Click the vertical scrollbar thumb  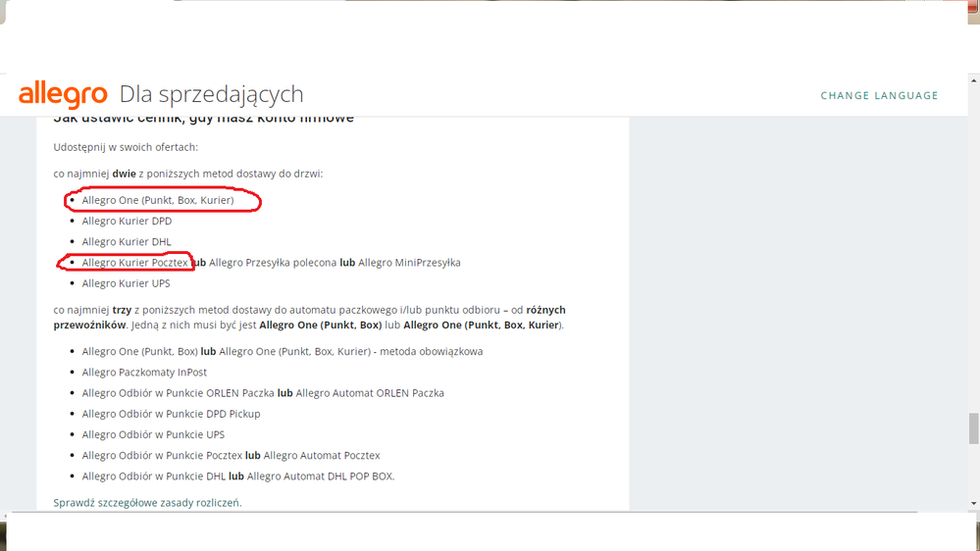coord(973,428)
